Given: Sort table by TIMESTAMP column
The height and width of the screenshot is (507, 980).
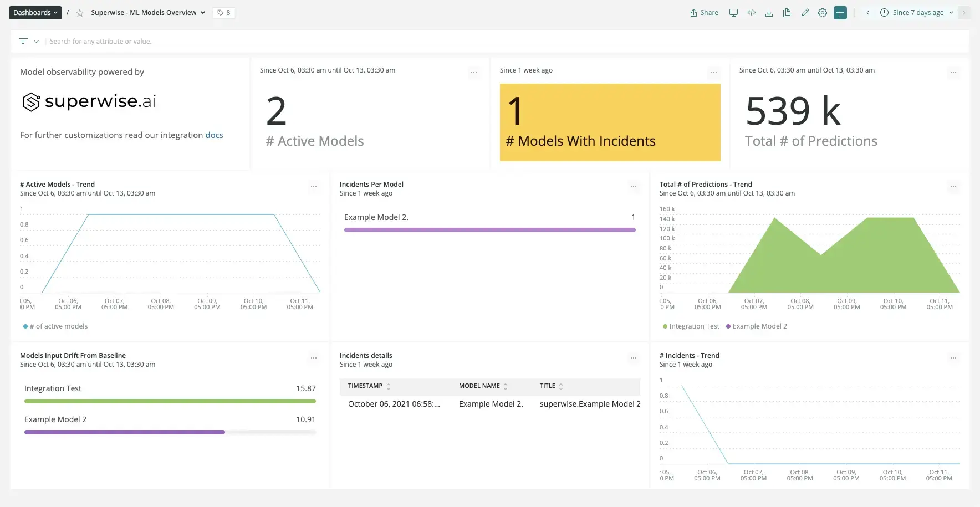Looking at the screenshot, I should point(369,386).
